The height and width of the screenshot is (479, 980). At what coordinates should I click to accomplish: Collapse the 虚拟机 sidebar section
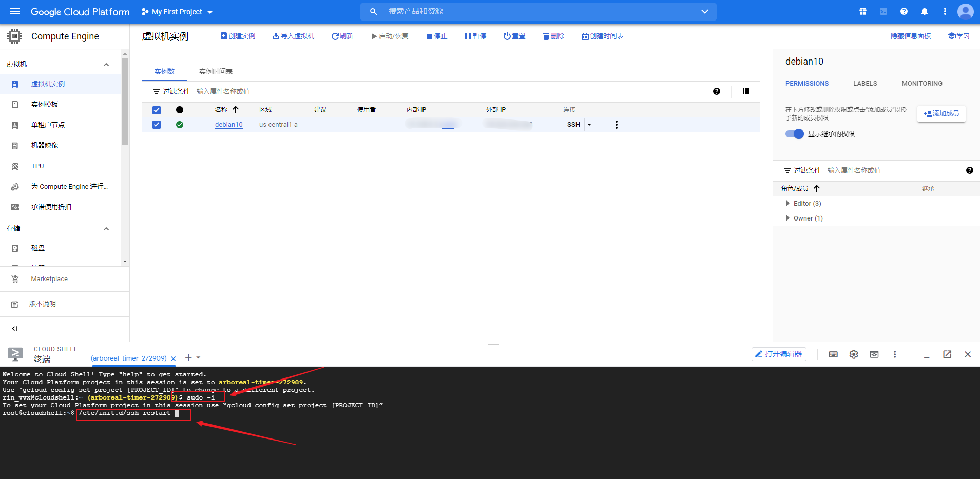(x=106, y=65)
